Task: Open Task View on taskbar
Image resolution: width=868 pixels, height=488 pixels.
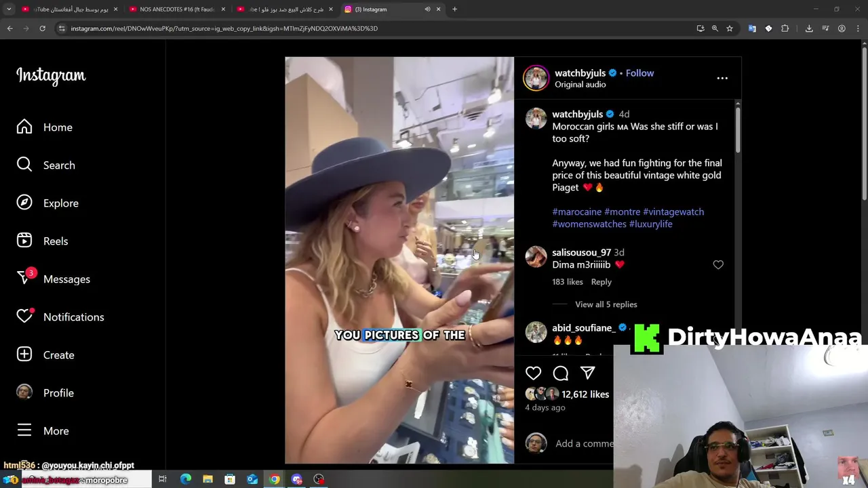Action: (x=163, y=480)
